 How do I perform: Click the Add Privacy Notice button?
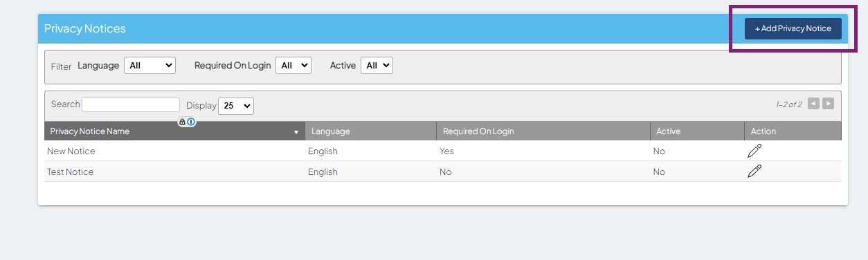pyautogui.click(x=793, y=28)
